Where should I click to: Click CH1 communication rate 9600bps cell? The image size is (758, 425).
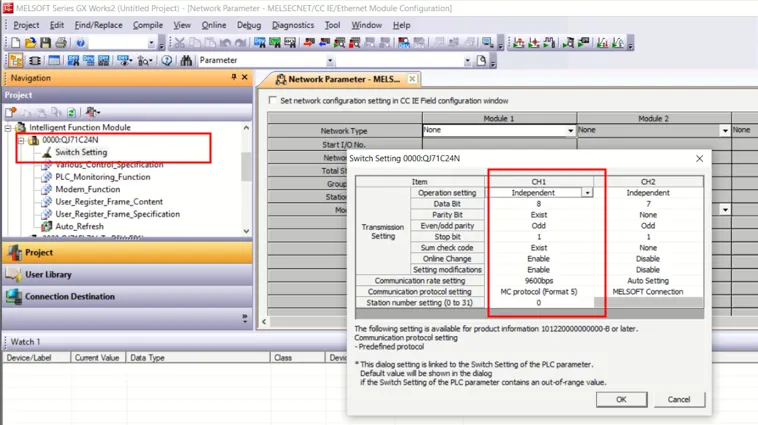click(539, 281)
